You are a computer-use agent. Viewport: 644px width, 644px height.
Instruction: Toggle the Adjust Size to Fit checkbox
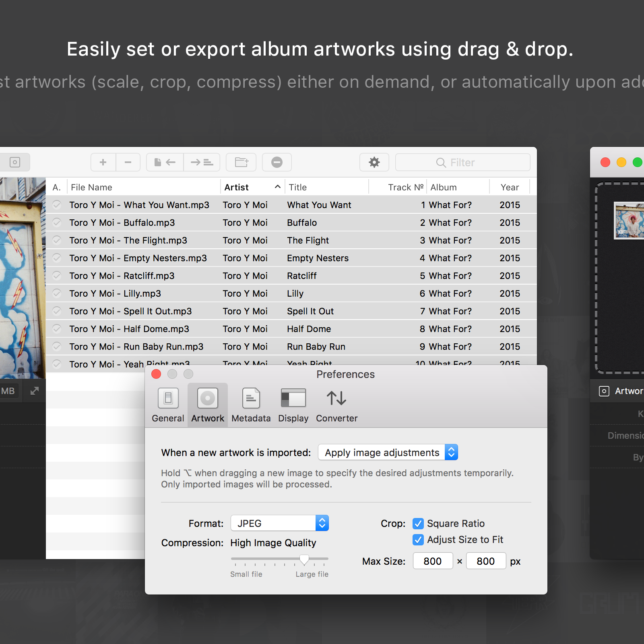coord(418,540)
